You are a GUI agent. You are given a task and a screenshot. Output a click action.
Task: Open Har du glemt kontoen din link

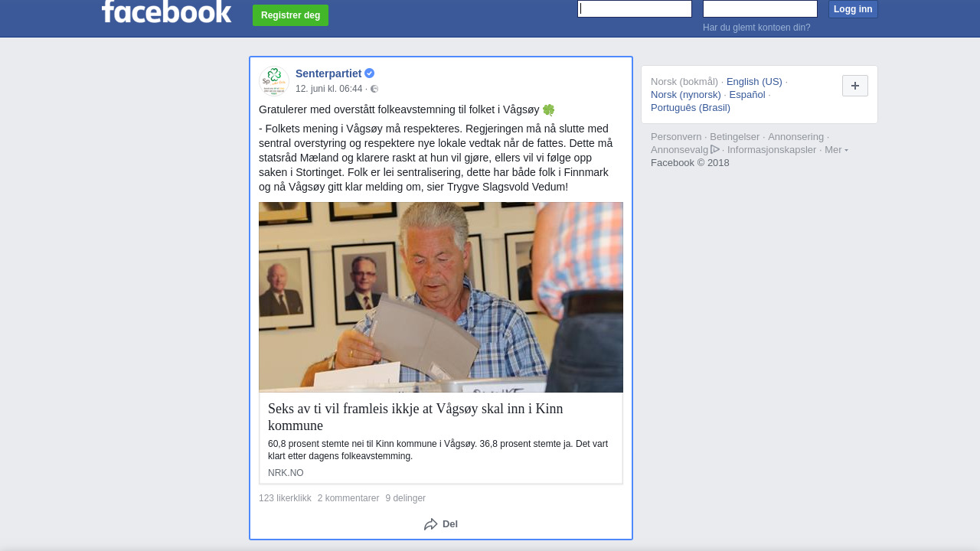[756, 28]
